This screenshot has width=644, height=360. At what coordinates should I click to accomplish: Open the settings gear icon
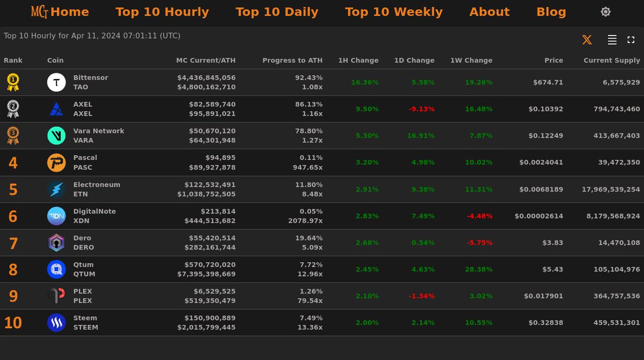pos(605,12)
